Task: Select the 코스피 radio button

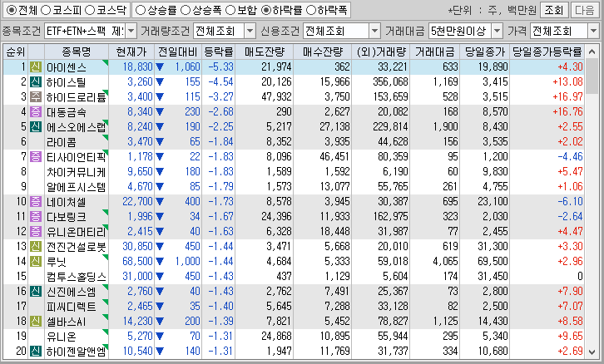Action: click(x=46, y=11)
